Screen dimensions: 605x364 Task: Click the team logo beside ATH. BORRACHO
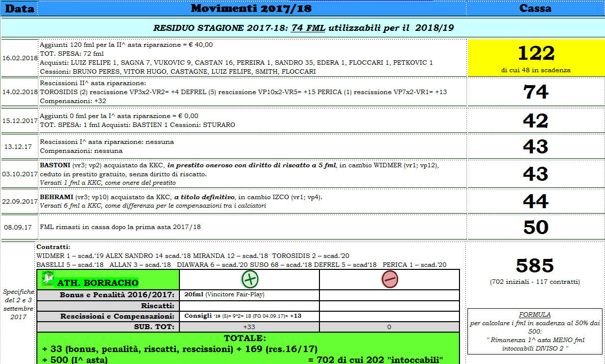click(48, 279)
